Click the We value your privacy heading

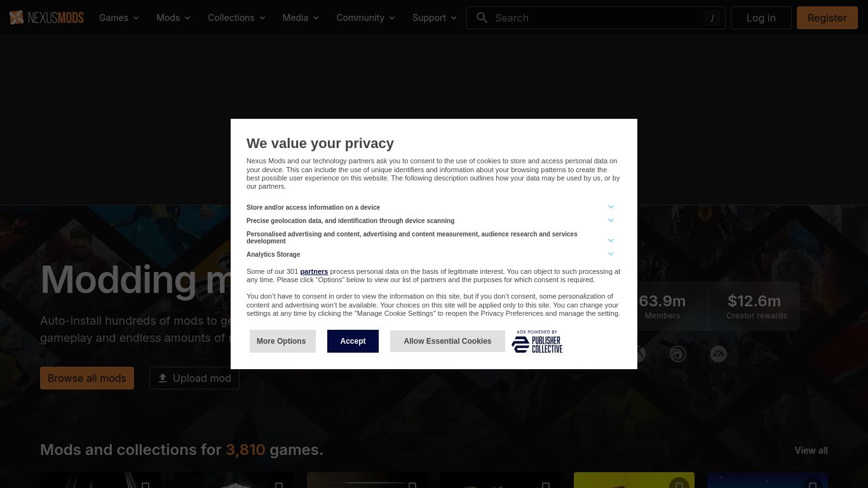[320, 144]
